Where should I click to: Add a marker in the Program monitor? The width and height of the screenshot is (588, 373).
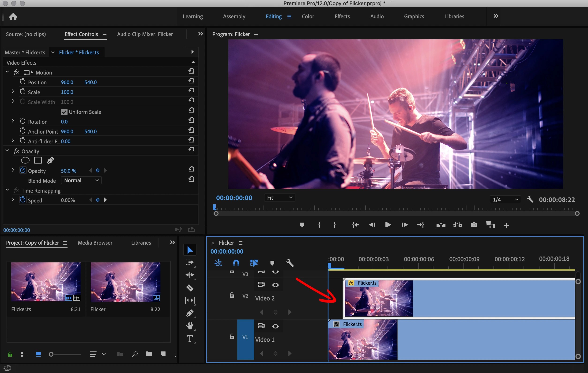pyautogui.click(x=302, y=225)
